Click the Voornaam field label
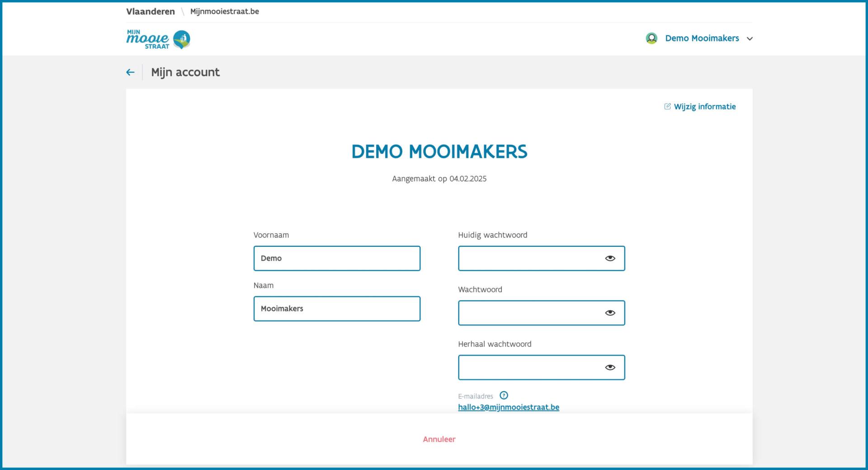The height and width of the screenshot is (470, 868). pyautogui.click(x=271, y=235)
